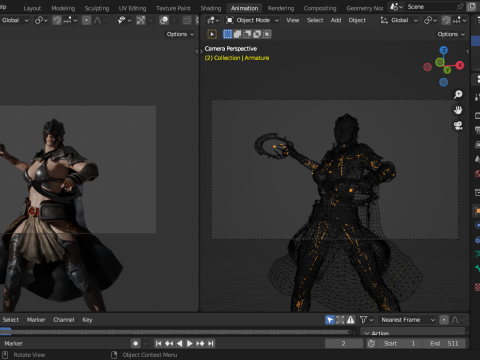The height and width of the screenshot is (360, 480).
Task: Switch to the Shading workspace tab
Action: pos(211,8)
